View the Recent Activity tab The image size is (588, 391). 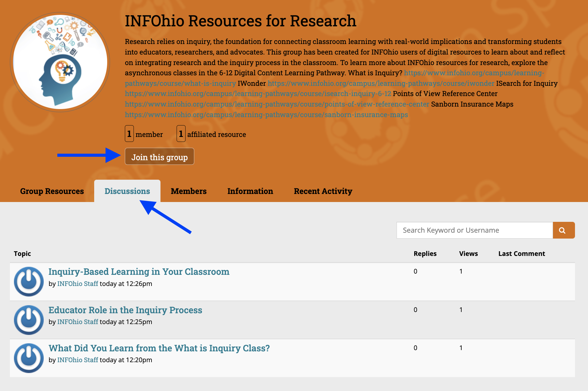pyautogui.click(x=323, y=191)
